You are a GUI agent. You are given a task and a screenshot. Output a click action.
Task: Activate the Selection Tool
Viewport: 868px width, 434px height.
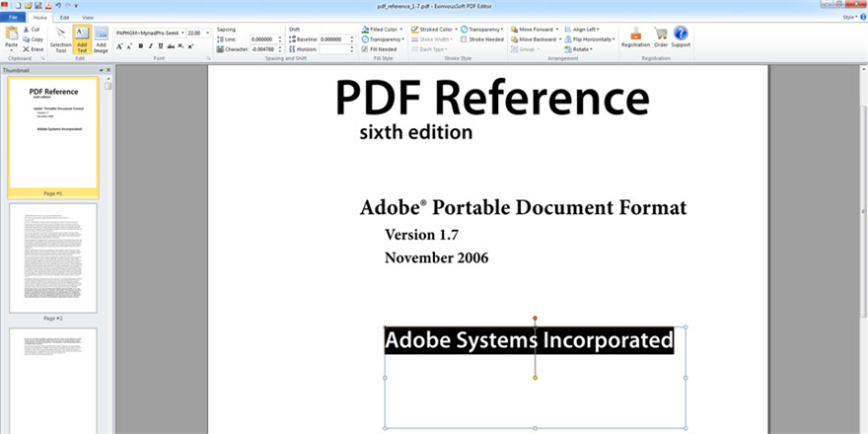point(60,38)
